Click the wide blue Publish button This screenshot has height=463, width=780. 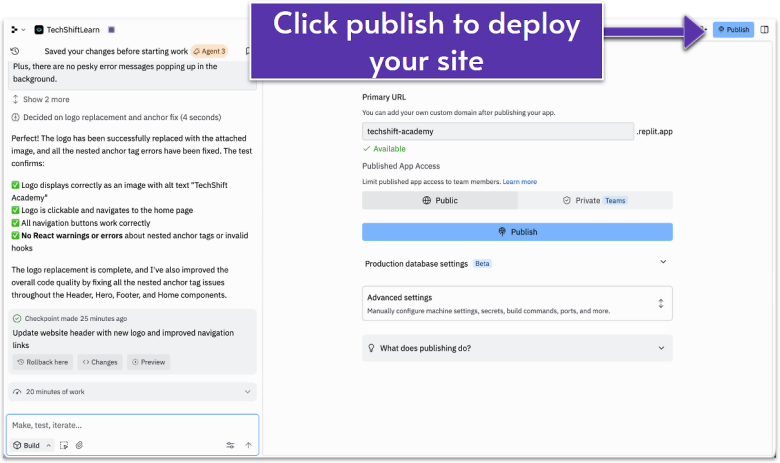tap(517, 232)
